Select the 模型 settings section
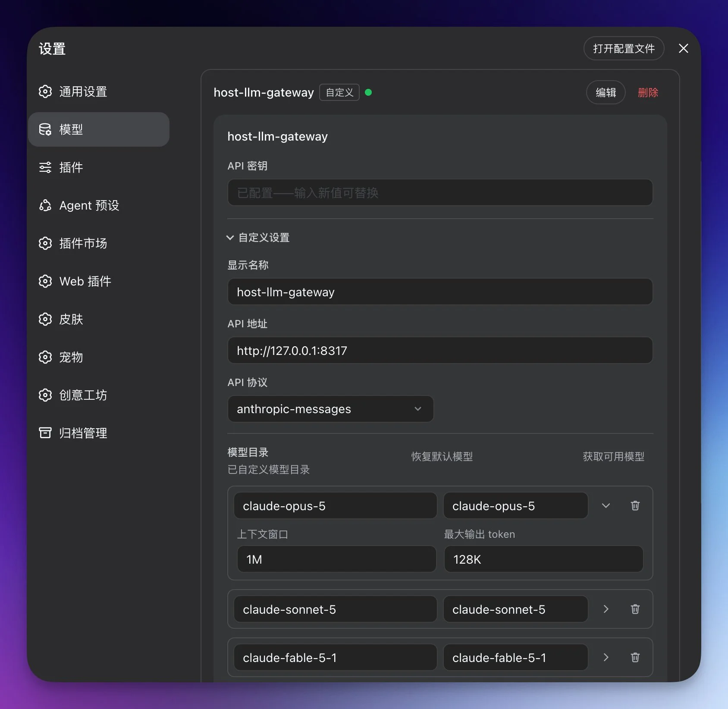The image size is (728, 709). point(99,129)
